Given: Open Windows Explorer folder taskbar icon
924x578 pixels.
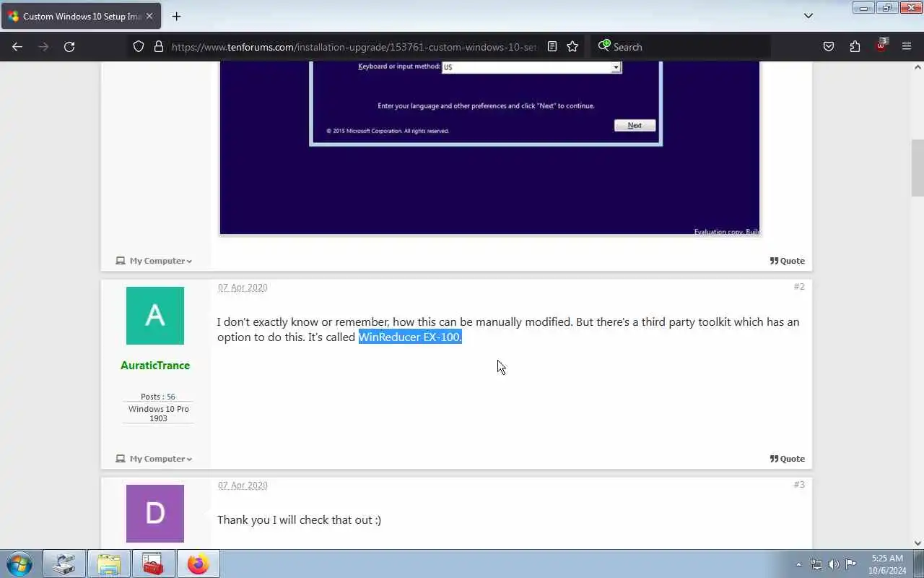Looking at the screenshot, I should 109,564.
